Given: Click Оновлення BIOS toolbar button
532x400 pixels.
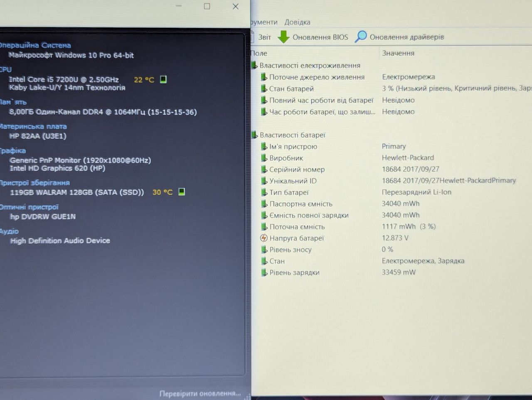Looking at the screenshot, I should [313, 37].
